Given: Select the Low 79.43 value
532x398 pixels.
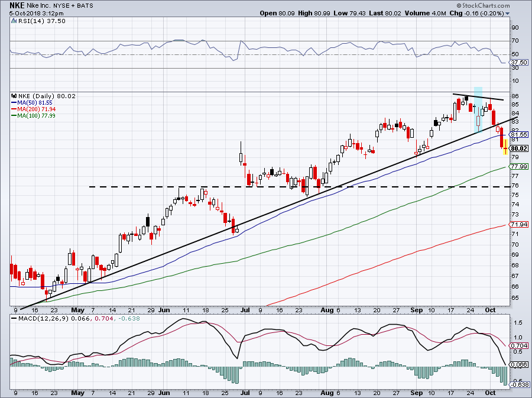Looking at the screenshot, I should coord(349,13).
